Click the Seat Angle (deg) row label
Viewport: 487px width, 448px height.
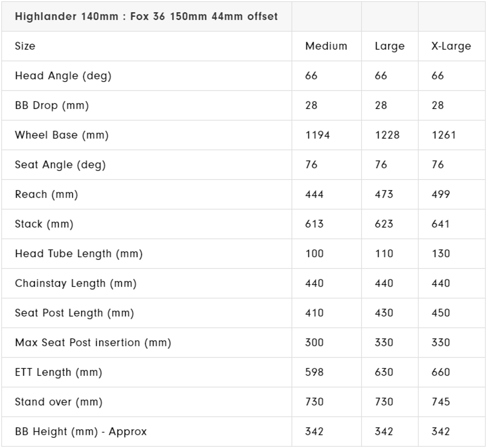coord(60,165)
